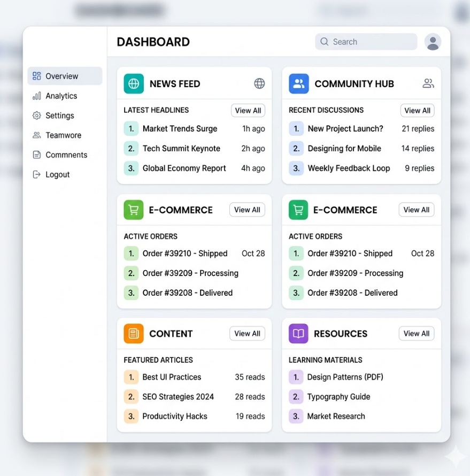Click View All for Recent Discussions
Viewport: 470px width, 476px height.
pos(417,111)
